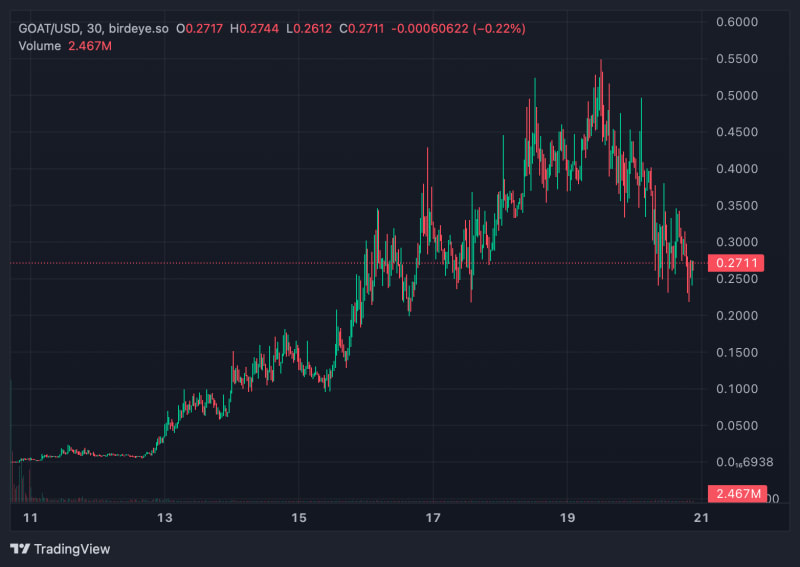Image resolution: width=800 pixels, height=567 pixels.
Task: Click the Volume value 2.467M in legend
Action: click(90, 46)
